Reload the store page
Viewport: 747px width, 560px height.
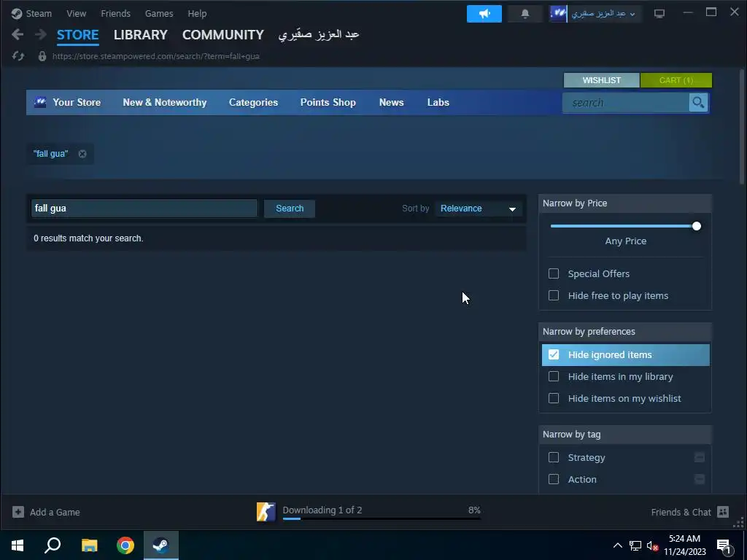18,56
